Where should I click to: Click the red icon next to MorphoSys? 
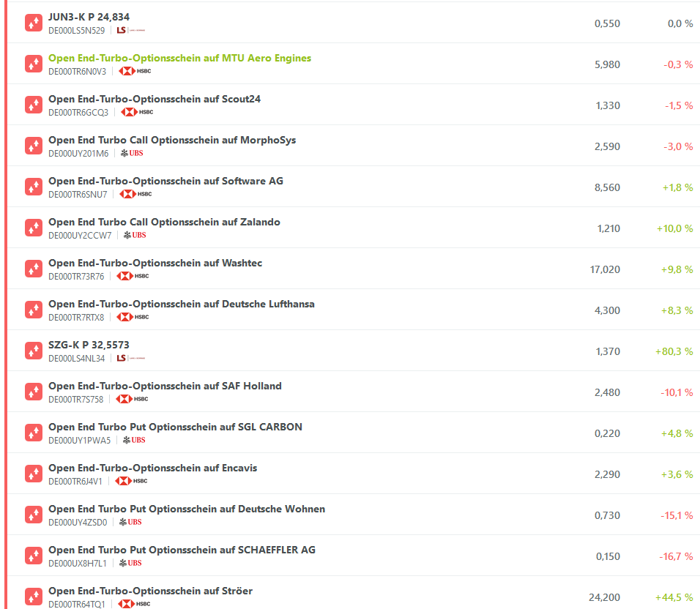coord(33,146)
